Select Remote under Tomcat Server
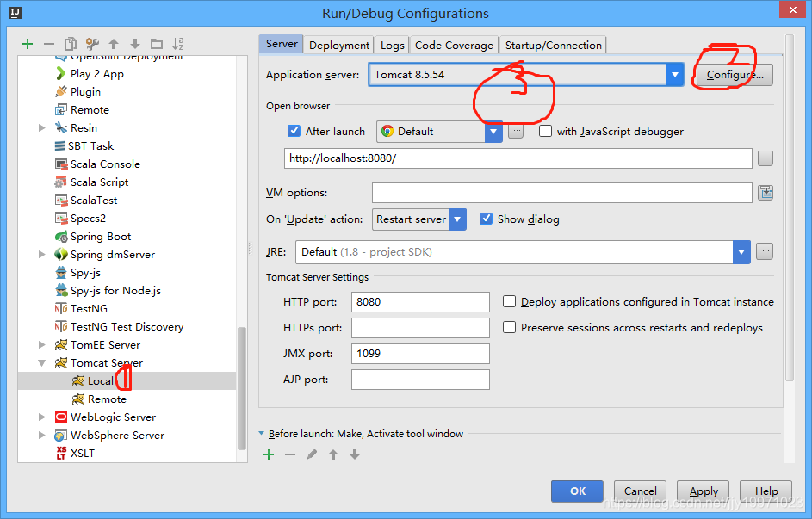 click(107, 399)
